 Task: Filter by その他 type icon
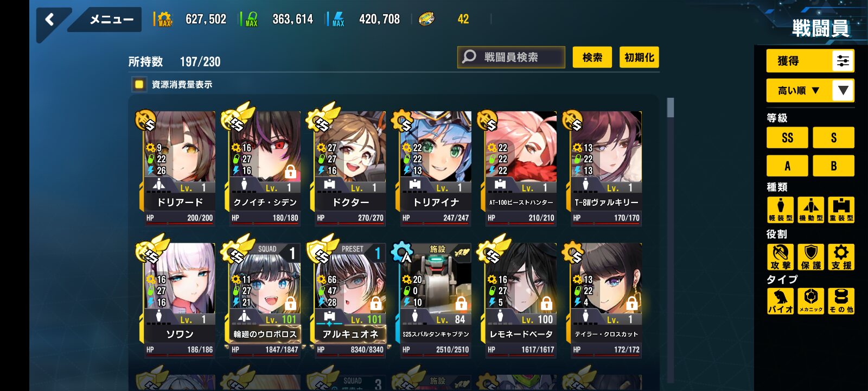coord(841,301)
